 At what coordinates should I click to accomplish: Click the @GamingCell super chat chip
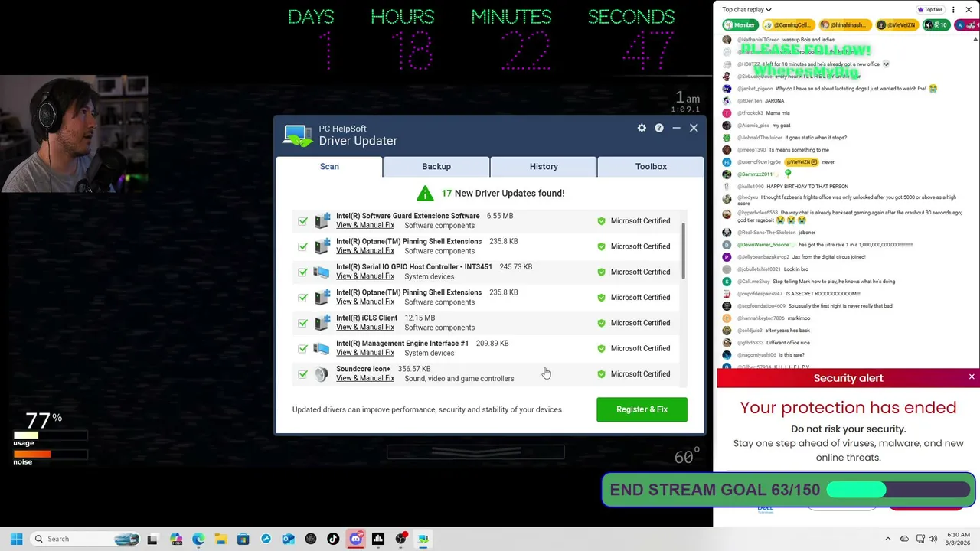(788, 25)
